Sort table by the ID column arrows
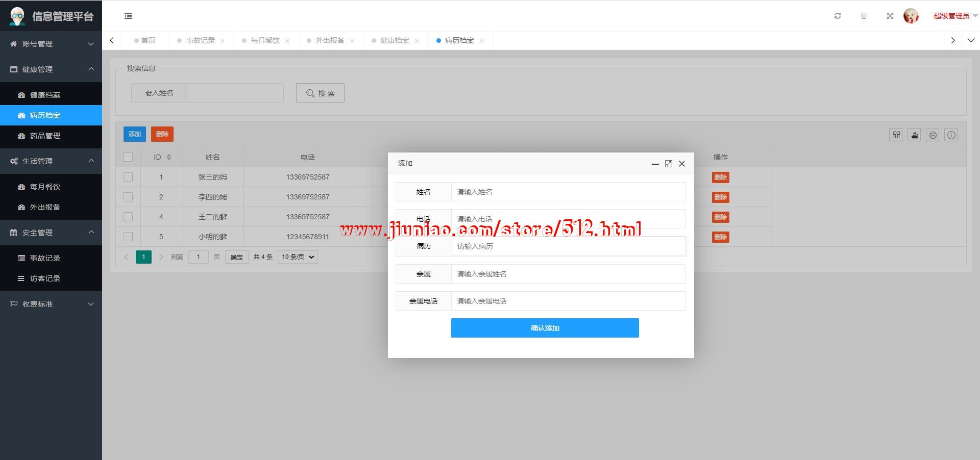The width and height of the screenshot is (980, 460). coord(169,157)
